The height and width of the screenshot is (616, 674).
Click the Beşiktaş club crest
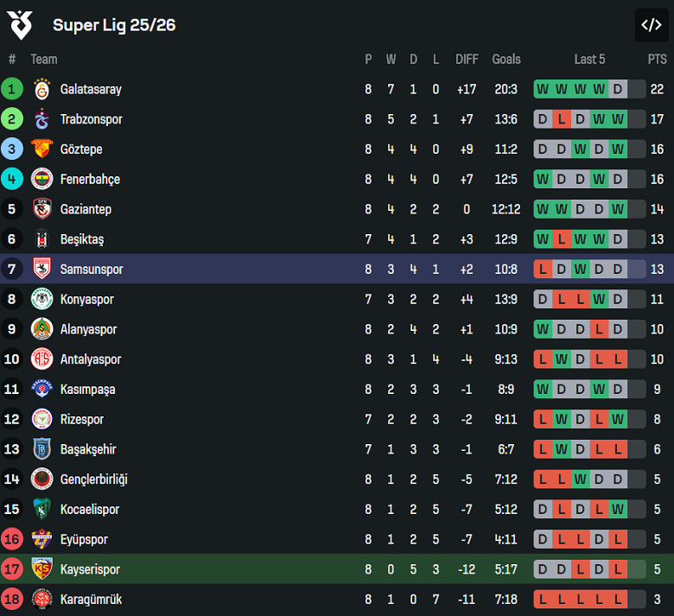pyautogui.click(x=41, y=239)
